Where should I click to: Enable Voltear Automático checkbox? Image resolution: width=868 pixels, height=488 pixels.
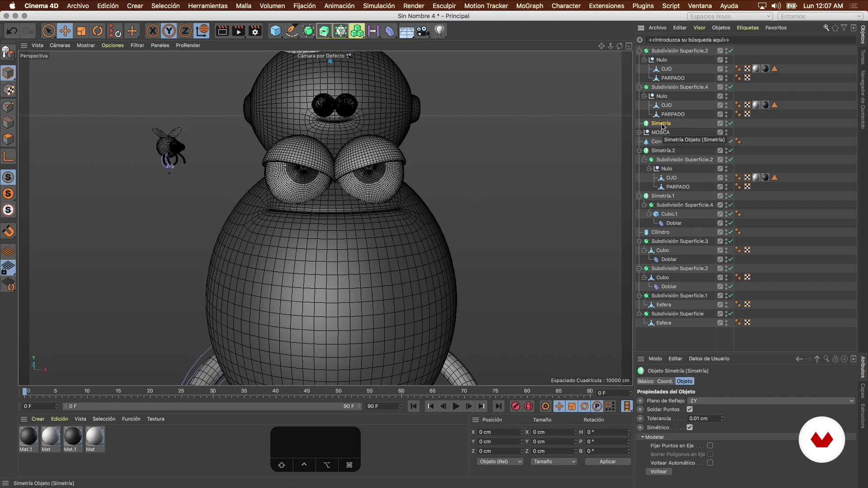710,463
